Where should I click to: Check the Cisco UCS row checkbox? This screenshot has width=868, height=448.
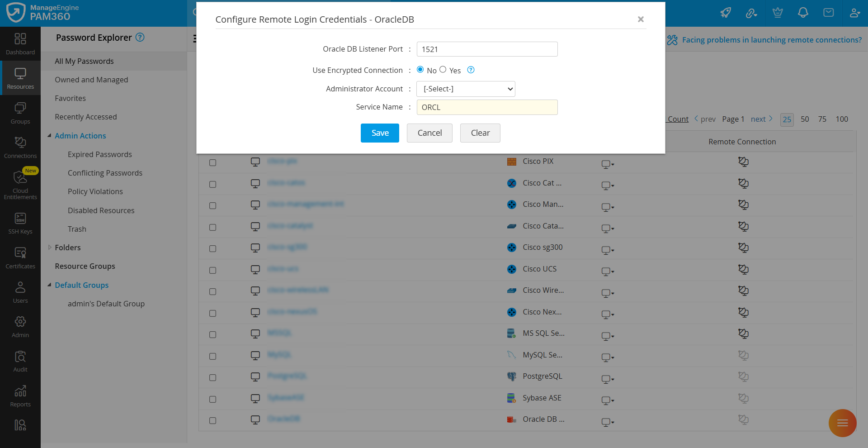tap(212, 270)
